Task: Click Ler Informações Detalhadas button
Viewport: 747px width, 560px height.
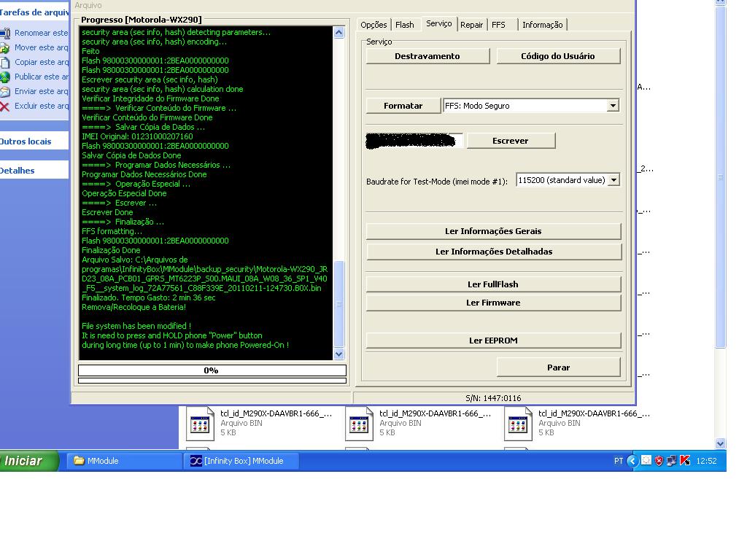Action: [x=494, y=252]
